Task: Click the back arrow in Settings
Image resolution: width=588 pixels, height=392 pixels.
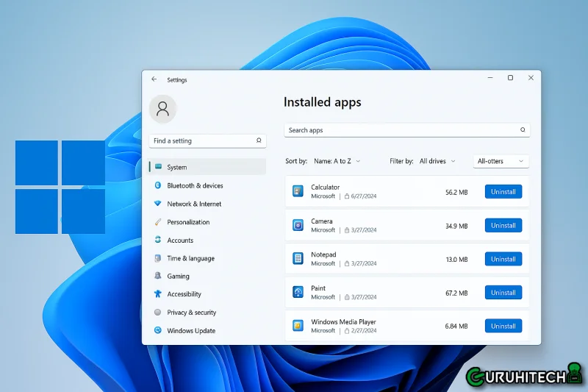Action: [x=154, y=79]
